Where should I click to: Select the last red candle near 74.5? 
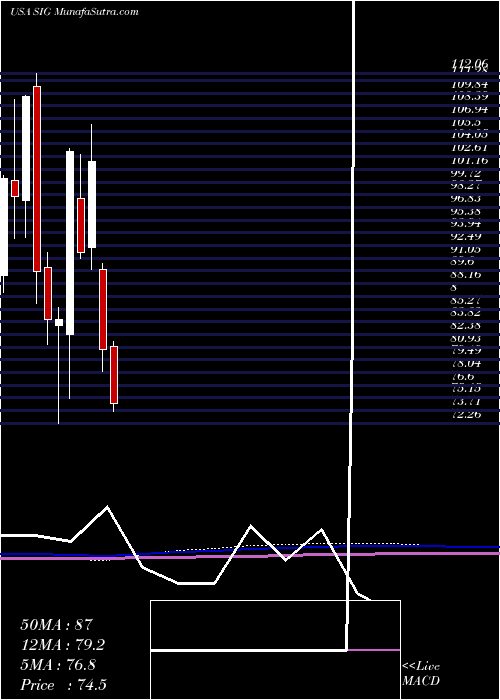[114, 375]
